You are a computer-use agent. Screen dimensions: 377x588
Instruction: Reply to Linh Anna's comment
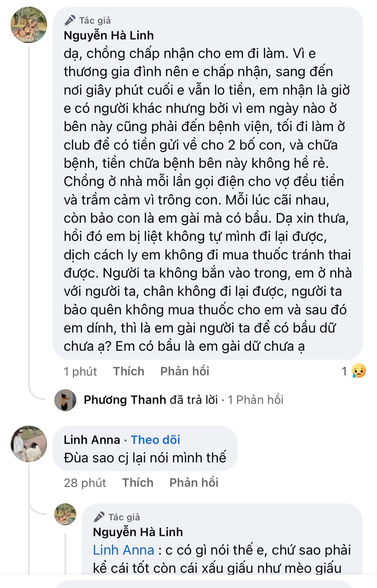(x=194, y=482)
